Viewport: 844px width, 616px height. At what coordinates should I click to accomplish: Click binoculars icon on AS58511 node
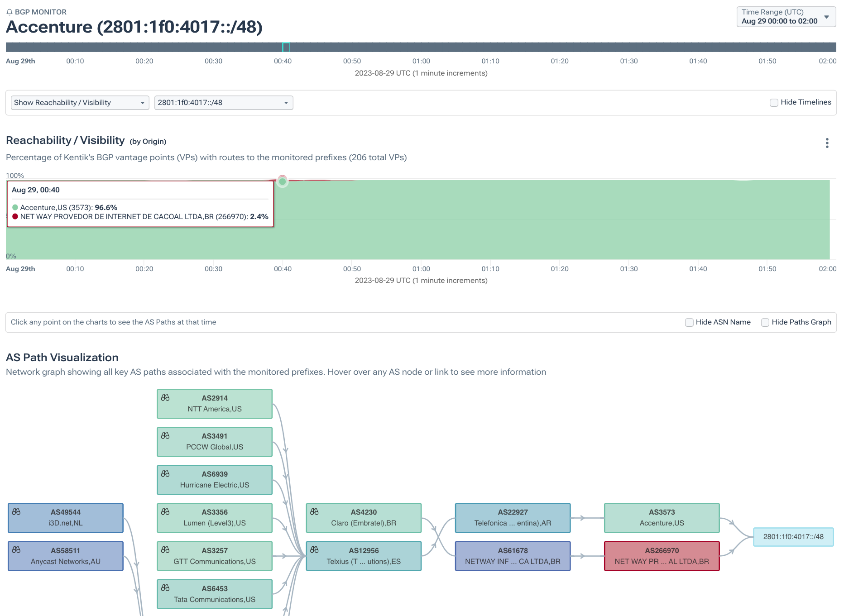pos(16,549)
